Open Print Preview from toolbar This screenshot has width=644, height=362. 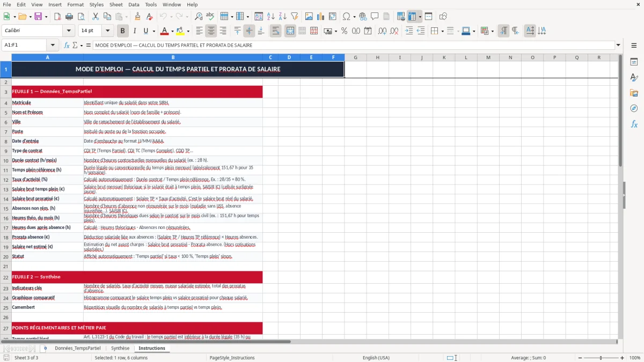(81, 17)
